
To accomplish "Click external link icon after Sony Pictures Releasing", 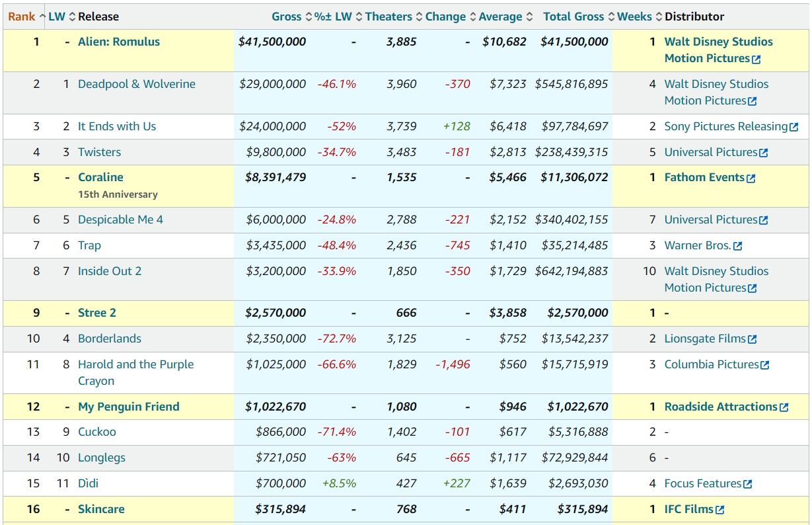I will click(794, 127).
